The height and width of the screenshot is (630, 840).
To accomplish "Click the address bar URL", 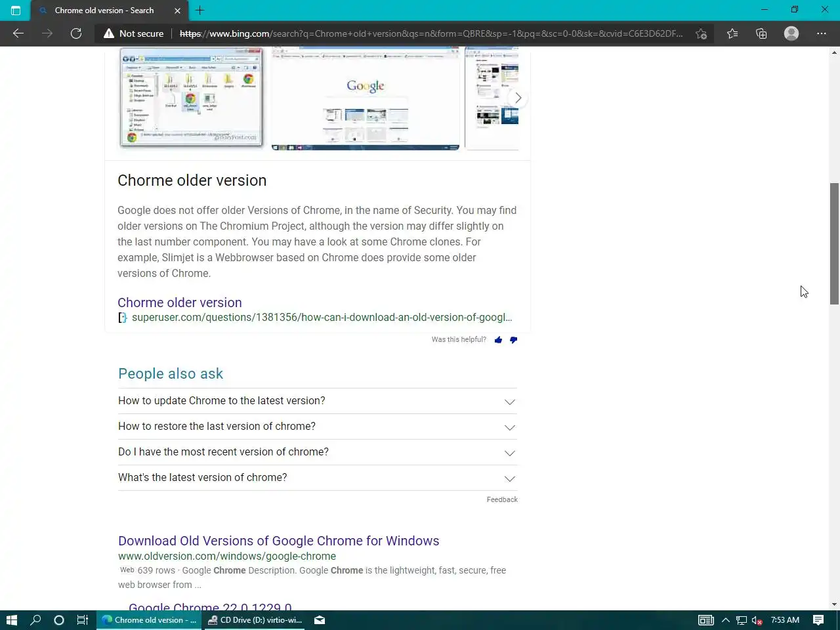I will (430, 33).
